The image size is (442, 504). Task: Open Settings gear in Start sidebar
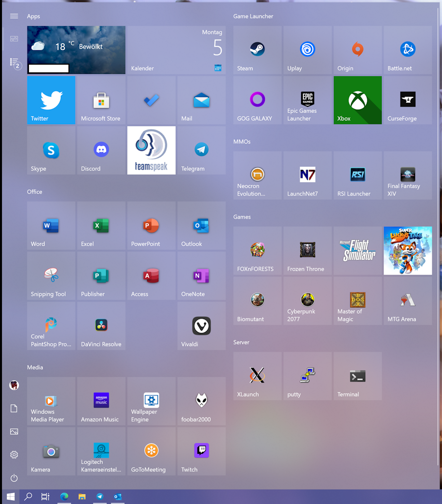[14, 454]
